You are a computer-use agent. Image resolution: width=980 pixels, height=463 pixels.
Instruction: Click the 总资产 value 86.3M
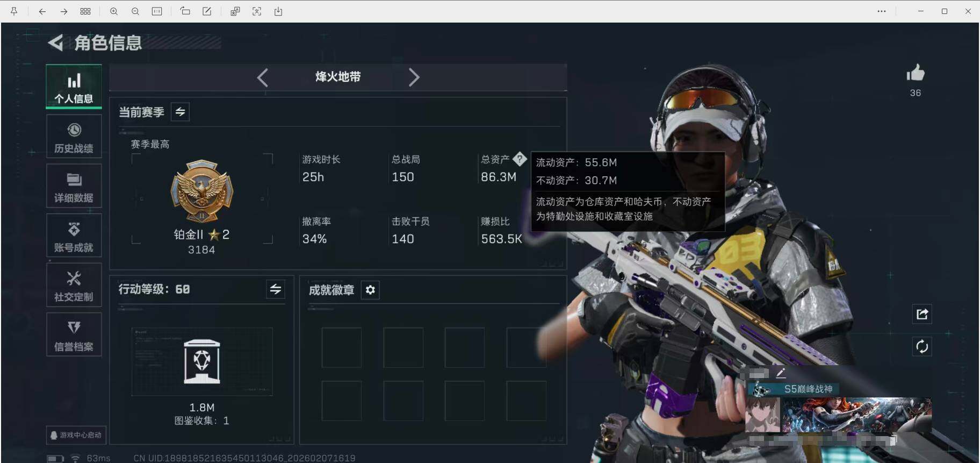pos(499,177)
